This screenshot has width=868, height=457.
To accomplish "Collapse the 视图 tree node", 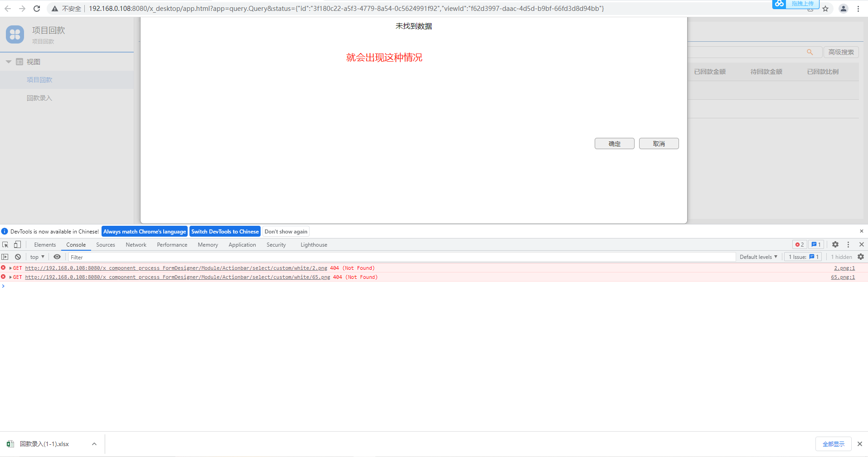I will 9,62.
